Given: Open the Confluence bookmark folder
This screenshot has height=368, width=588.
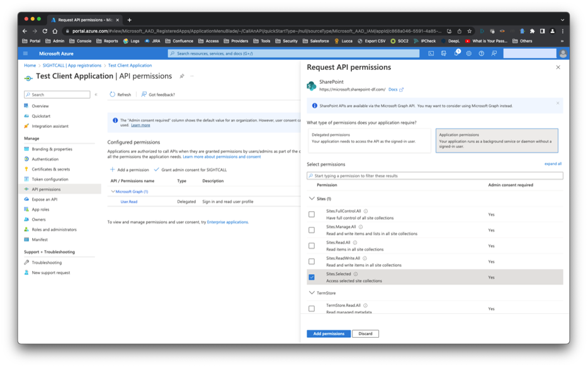Looking at the screenshot, I should (x=179, y=42).
